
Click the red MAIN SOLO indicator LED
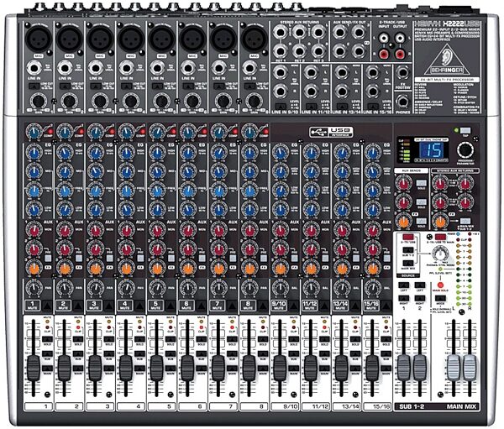click(x=440, y=285)
